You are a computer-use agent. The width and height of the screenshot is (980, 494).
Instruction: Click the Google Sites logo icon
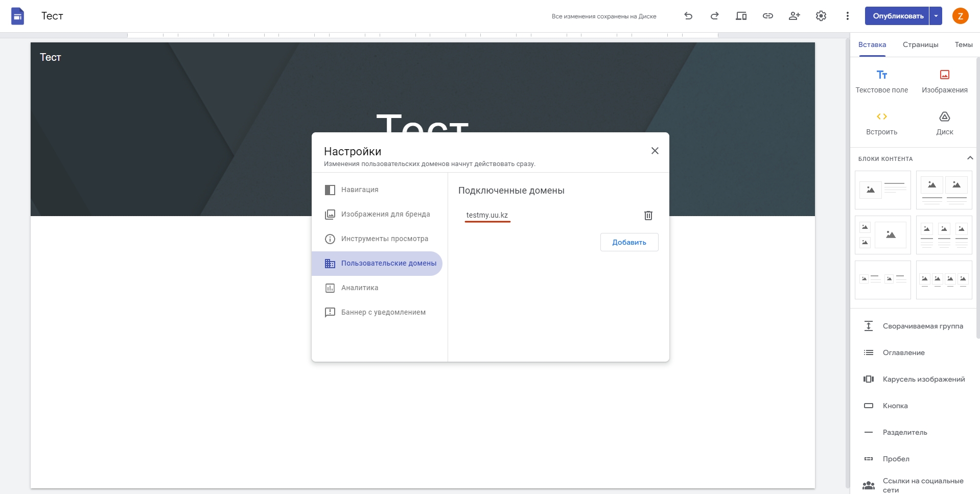pos(18,16)
